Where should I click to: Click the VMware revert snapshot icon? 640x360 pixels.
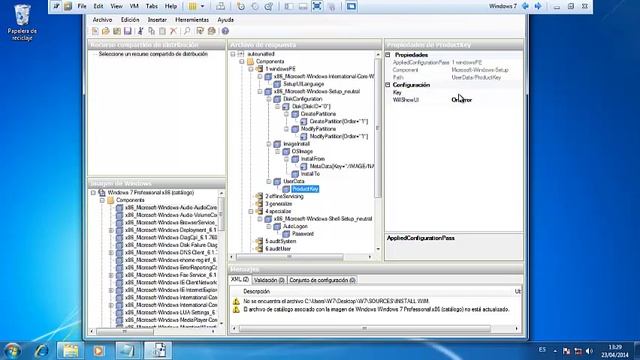(x=255, y=6)
